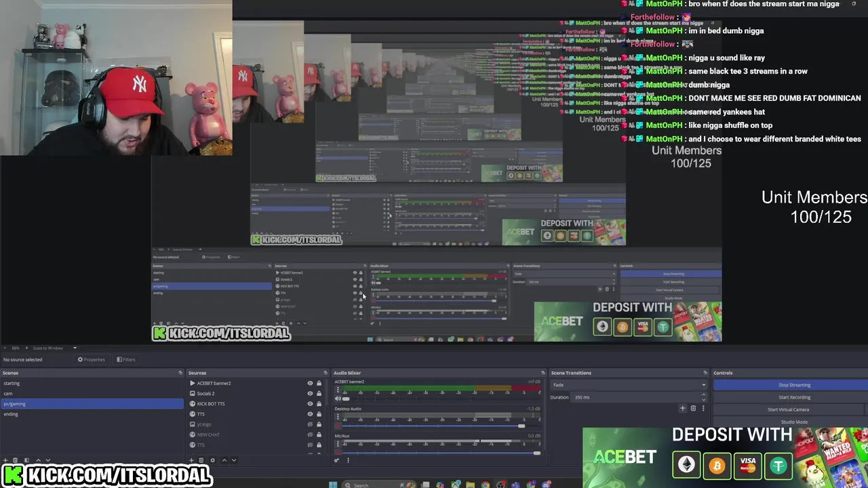868x488 pixels.
Task: Click the Desktop Audio volume slider handle
Action: [521, 426]
